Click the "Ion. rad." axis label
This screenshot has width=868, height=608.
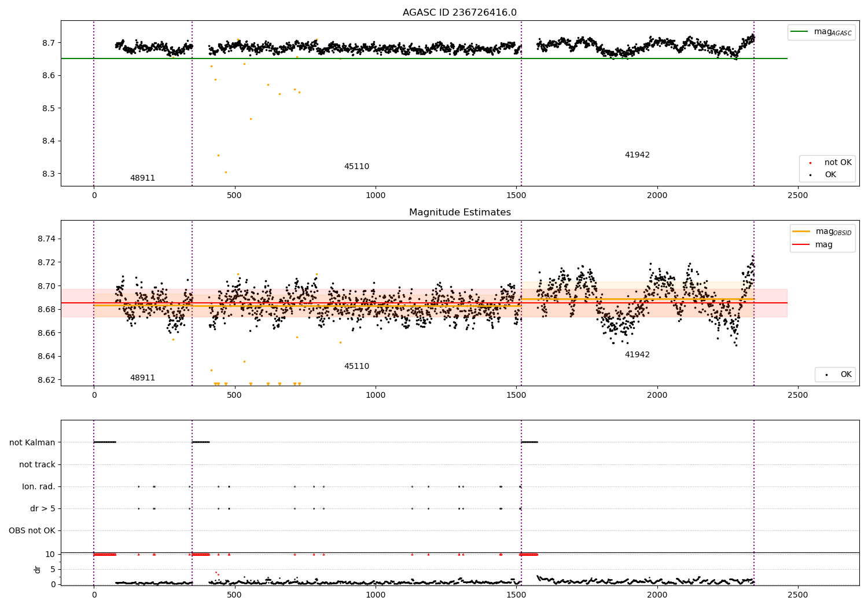point(39,487)
